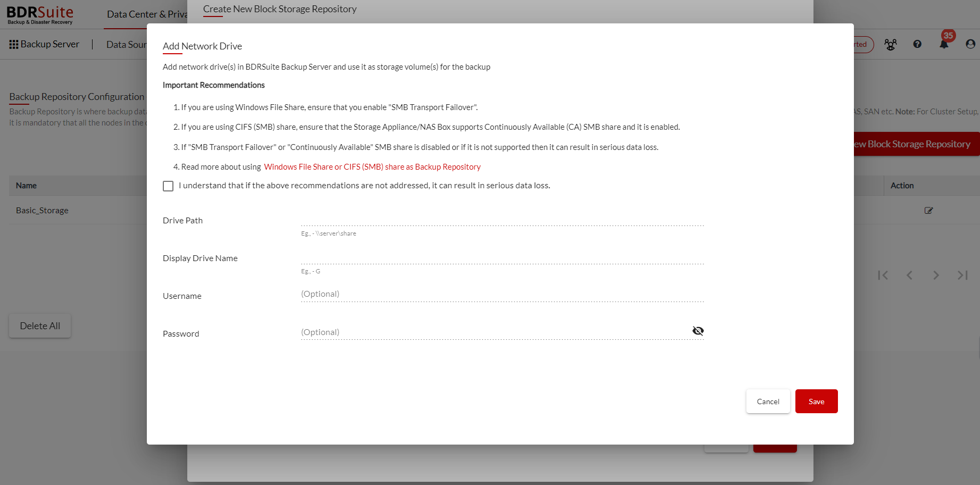Screen dimensions: 980x485
Task: Click the New Block Storage Repository button
Action: tap(917, 144)
